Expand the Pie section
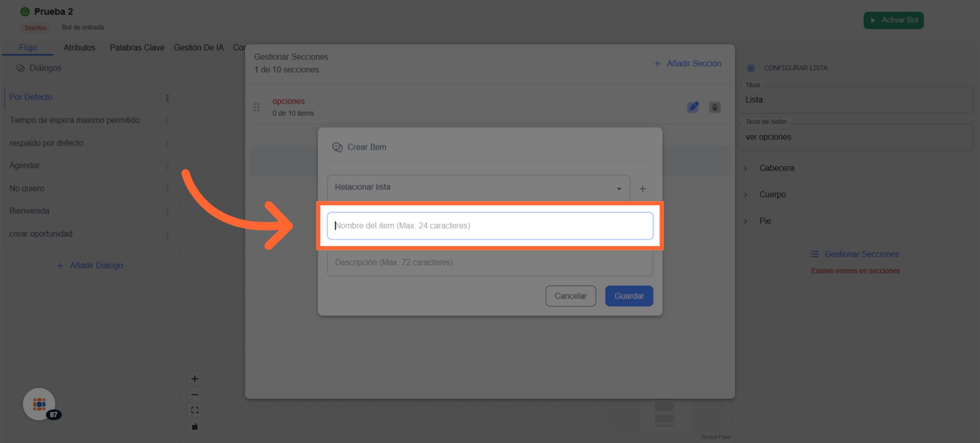Screen dimensions: 980x443 tap(765, 221)
